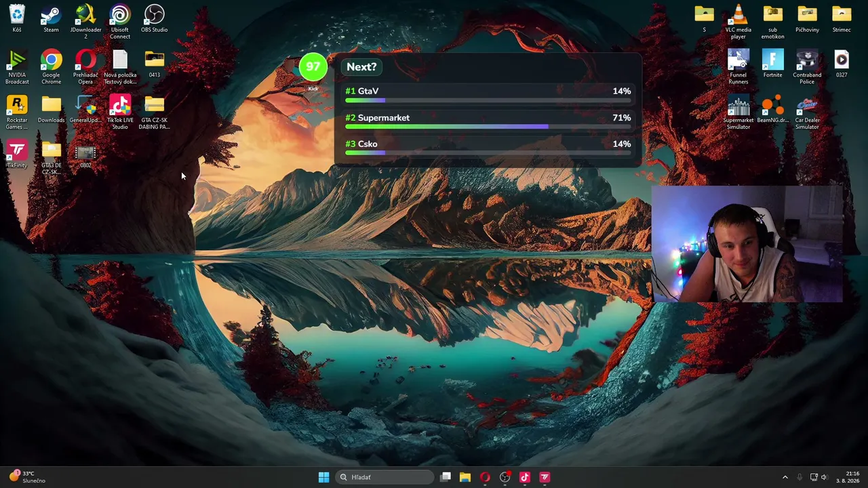The width and height of the screenshot is (868, 488).
Task: Launch the TikTok LIVE Studio desktop shortcut
Action: click(120, 113)
